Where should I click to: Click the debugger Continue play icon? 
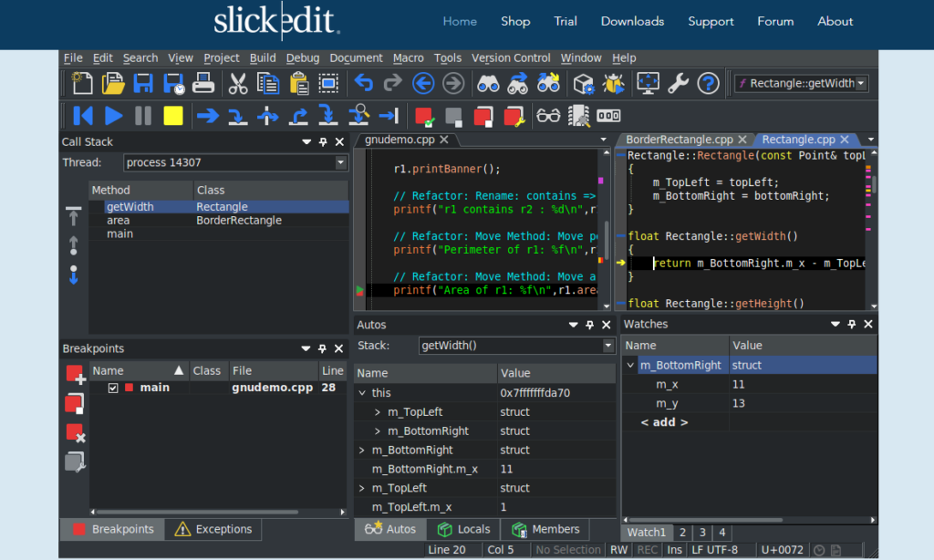click(x=113, y=116)
